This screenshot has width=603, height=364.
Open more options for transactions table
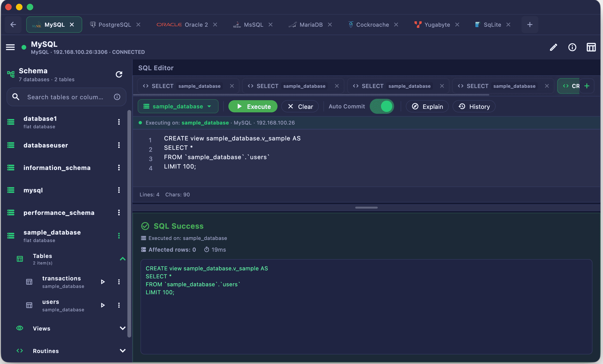(119, 282)
